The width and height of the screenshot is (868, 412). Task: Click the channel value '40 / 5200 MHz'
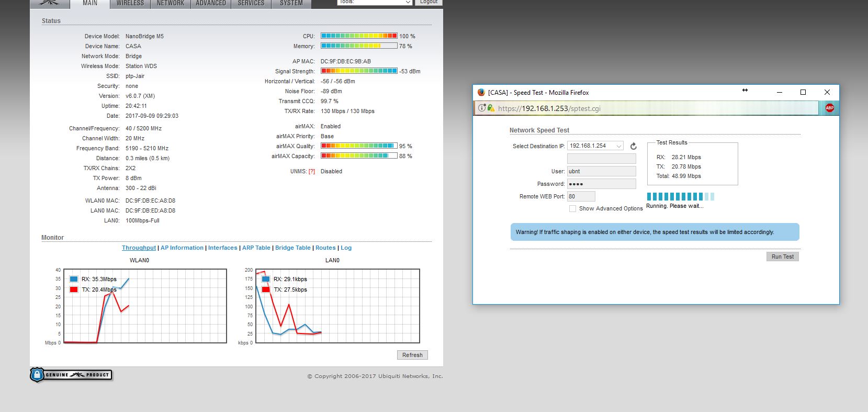(143, 128)
